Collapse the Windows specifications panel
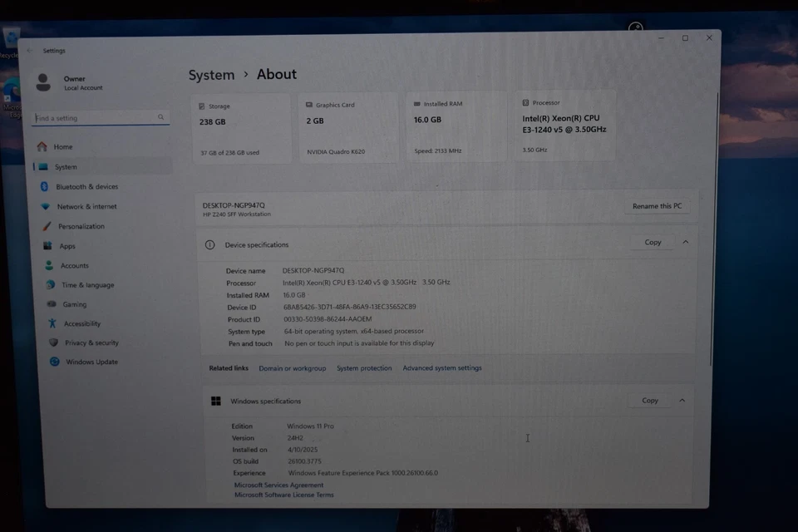 [x=680, y=400]
